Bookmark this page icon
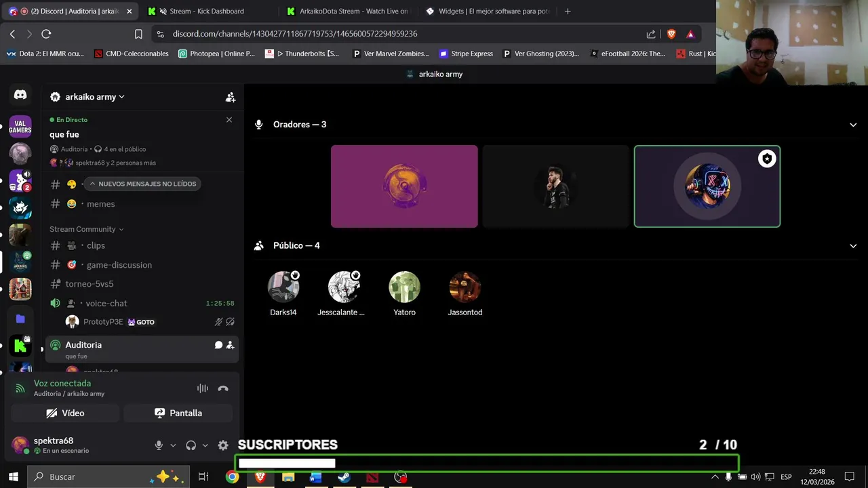This screenshot has width=868, height=488. 138,34
